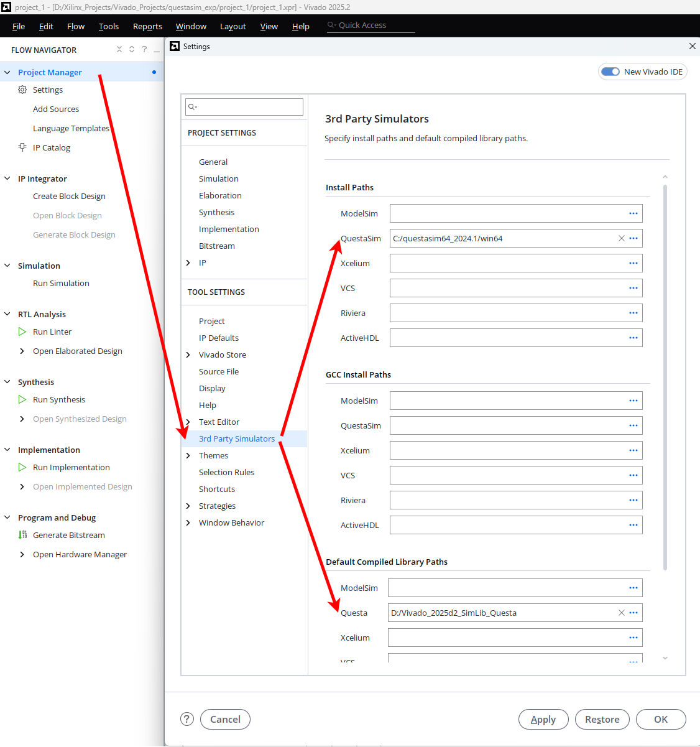Expand the Vivado Store tree node

point(188,355)
